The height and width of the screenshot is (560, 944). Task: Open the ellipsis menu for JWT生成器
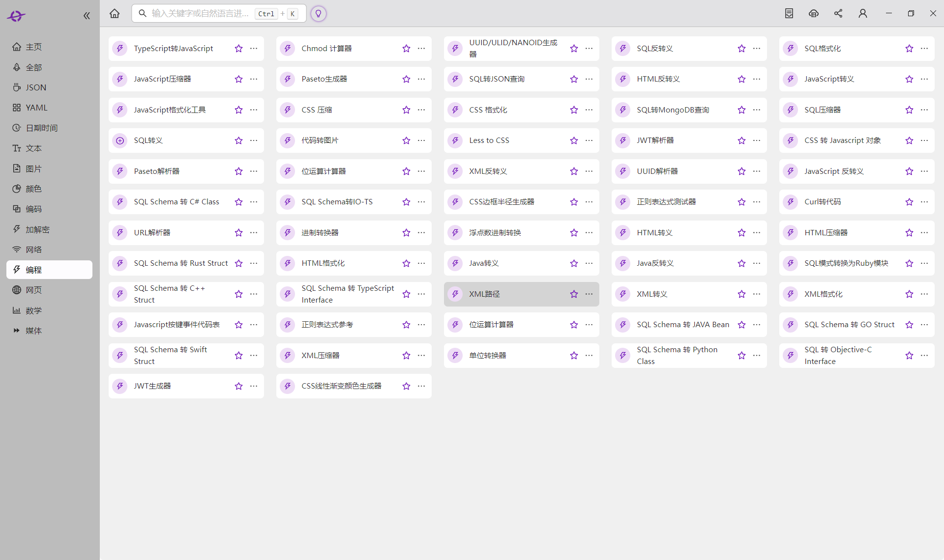click(254, 386)
